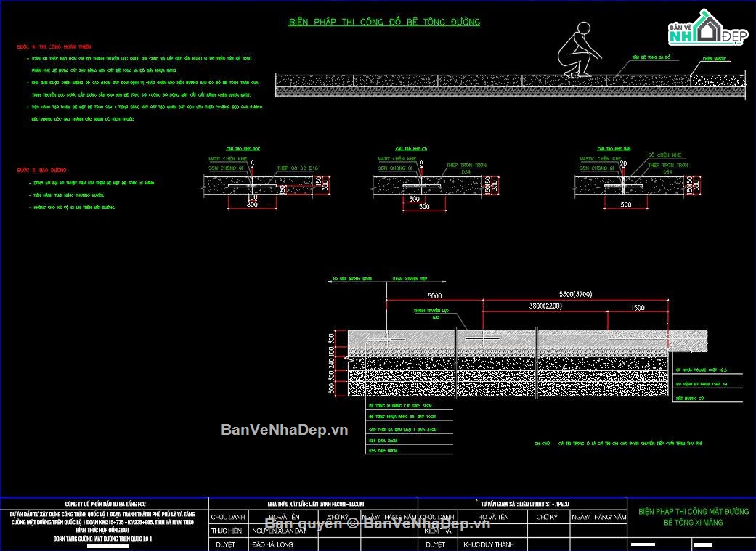This screenshot has height=551, width=756.
Task: Select the drawing title 'Biện pháp thi công đổ bê tông đường'
Action: 384,22
